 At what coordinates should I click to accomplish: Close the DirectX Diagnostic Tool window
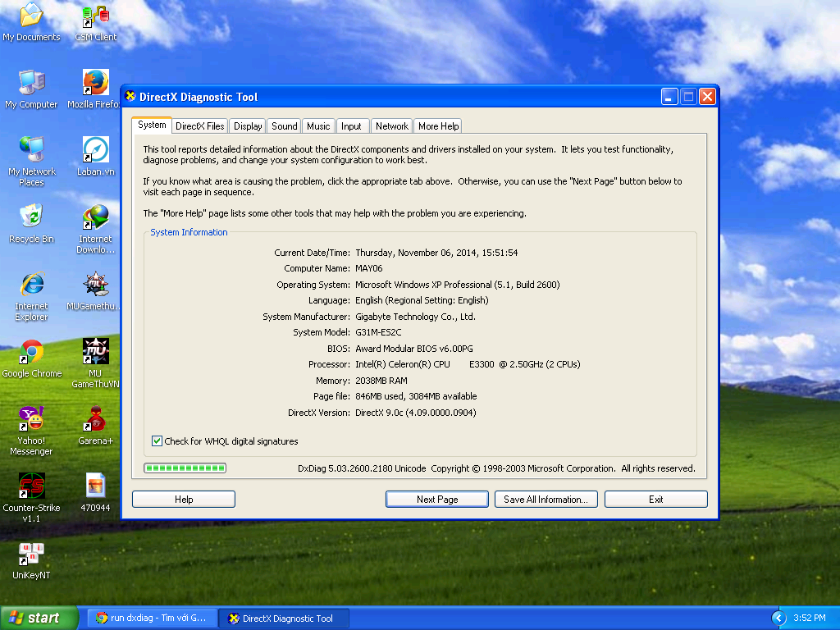pyautogui.click(x=708, y=97)
